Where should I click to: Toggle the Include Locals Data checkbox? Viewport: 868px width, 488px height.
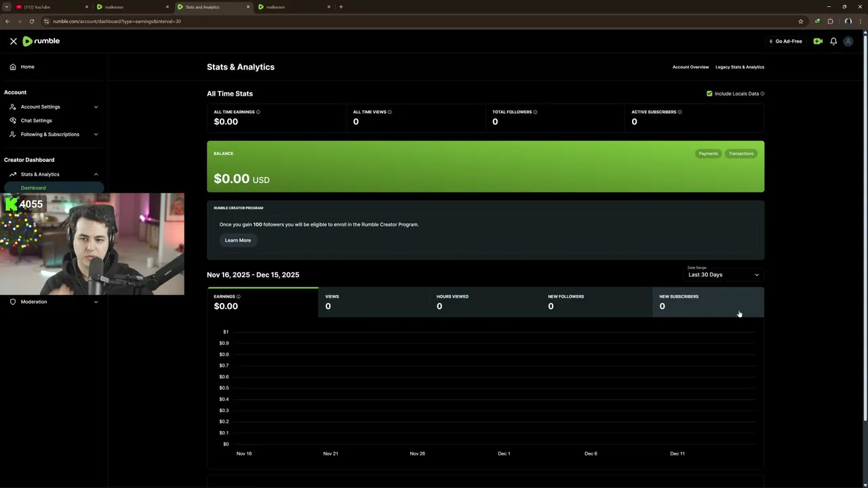709,94
